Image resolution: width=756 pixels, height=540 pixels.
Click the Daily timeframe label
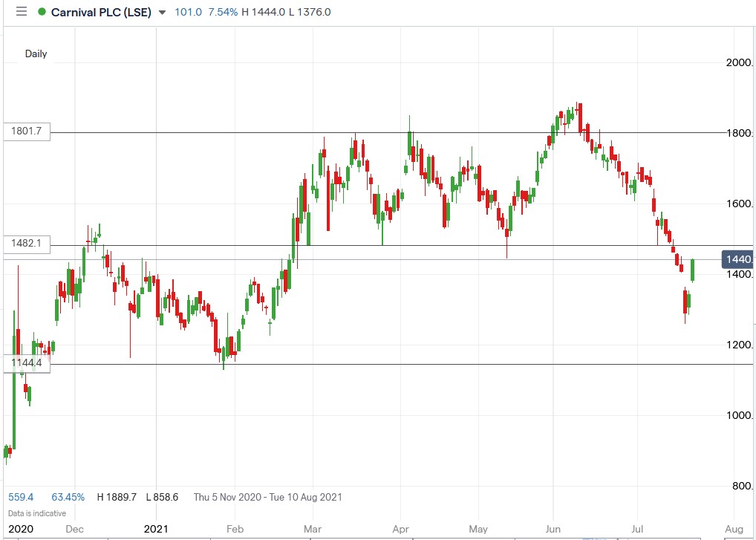(x=36, y=53)
